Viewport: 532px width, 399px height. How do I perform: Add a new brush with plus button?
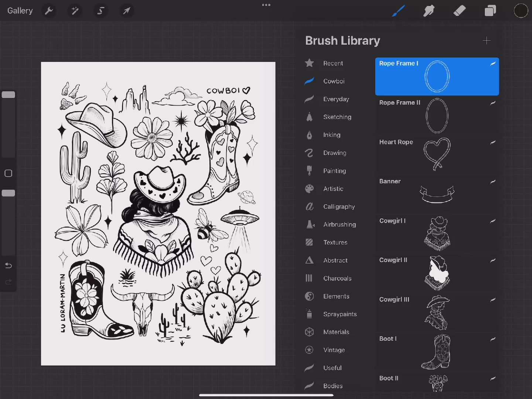pos(486,41)
